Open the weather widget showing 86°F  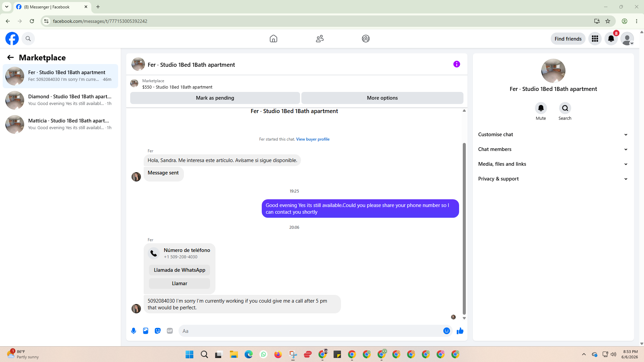(x=23, y=354)
